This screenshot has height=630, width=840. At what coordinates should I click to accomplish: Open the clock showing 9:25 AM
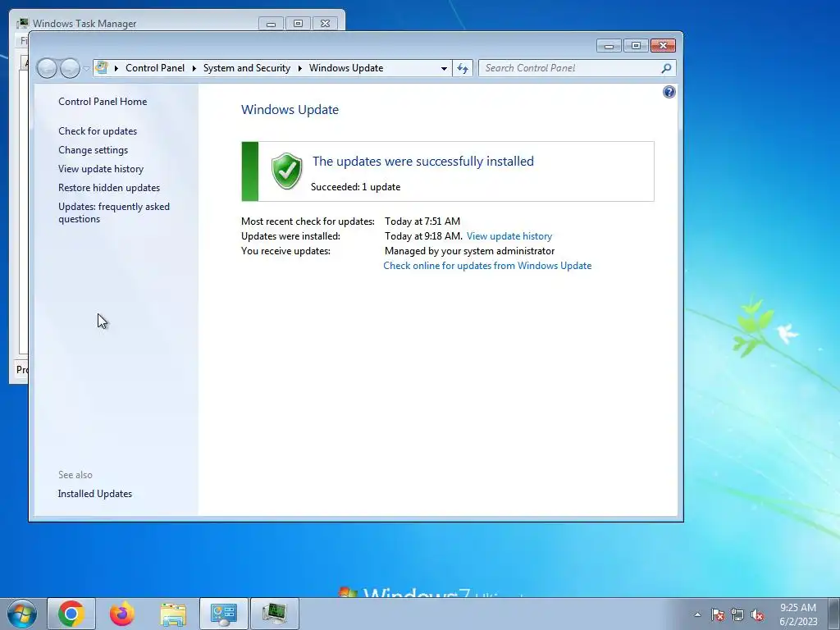click(798, 614)
